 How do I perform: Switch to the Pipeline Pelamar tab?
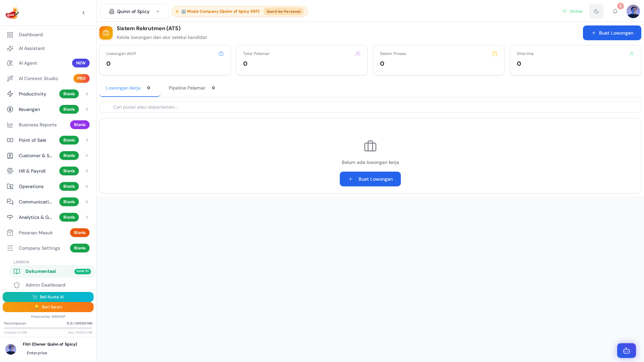coord(192,88)
